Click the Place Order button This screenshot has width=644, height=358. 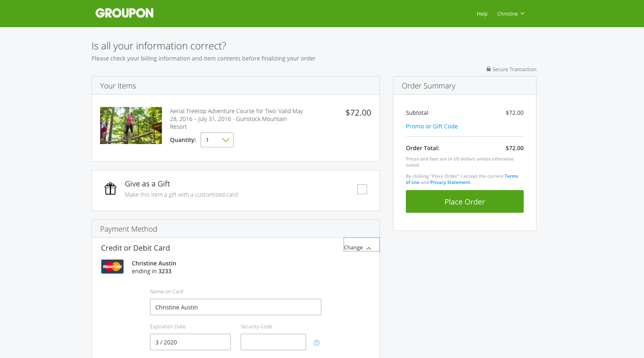465,202
